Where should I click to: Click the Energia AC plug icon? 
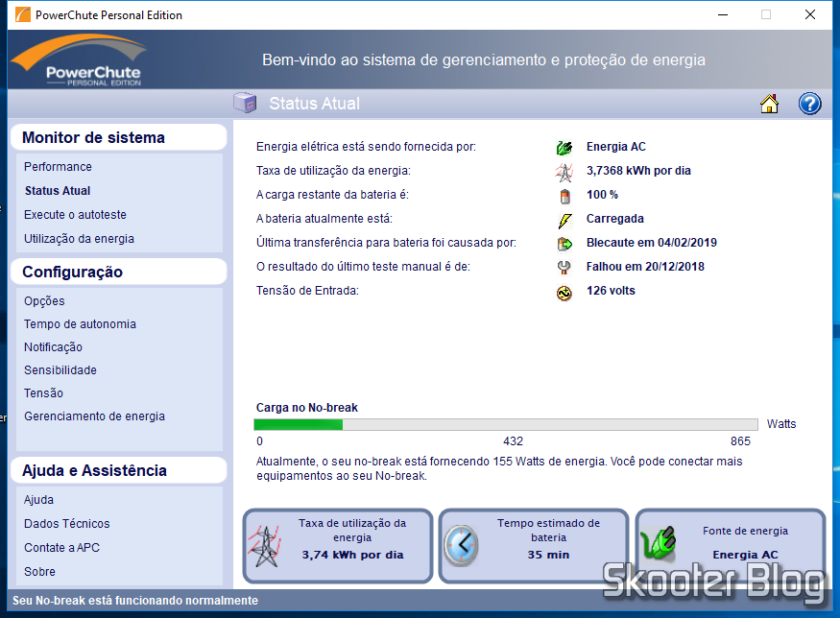(x=565, y=146)
